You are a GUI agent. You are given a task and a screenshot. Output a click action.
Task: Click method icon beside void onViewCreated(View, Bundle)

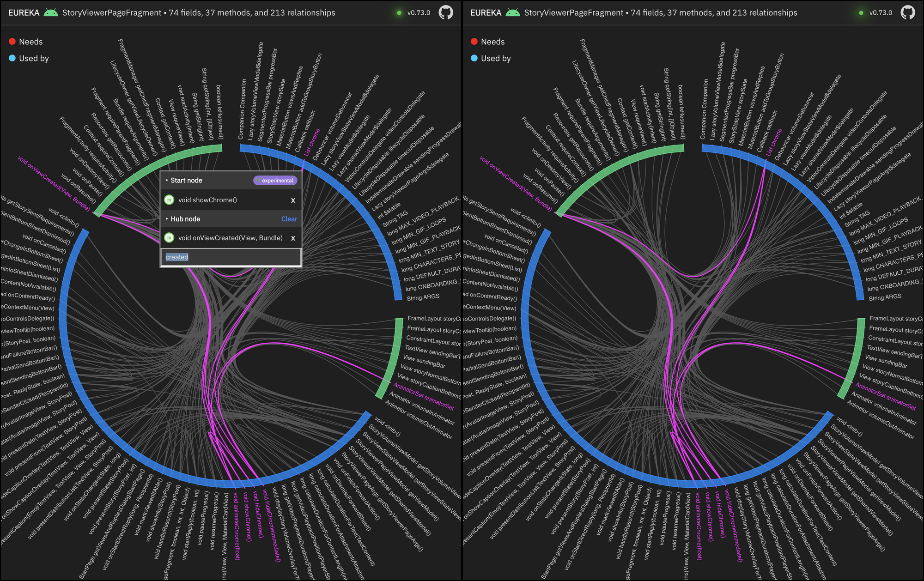click(169, 238)
